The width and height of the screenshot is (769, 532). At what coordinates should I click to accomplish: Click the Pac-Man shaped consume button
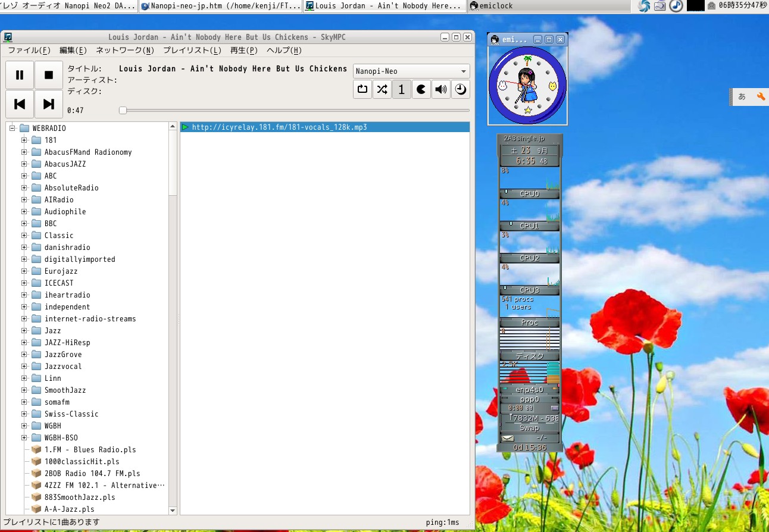[421, 89]
